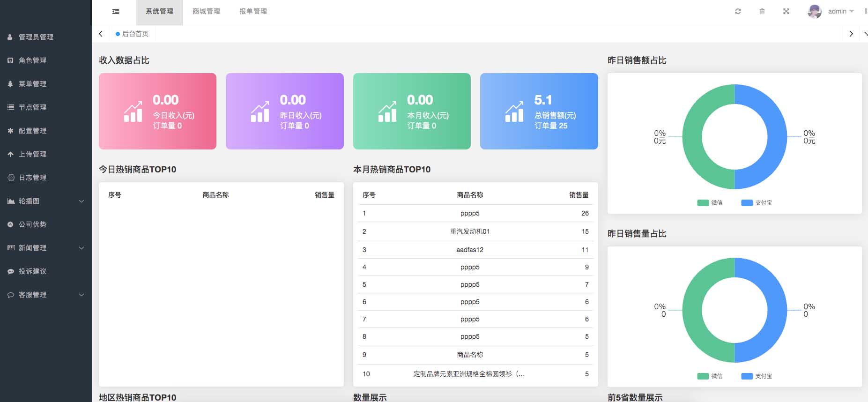Click the chart icon on 今日收入 card

(x=133, y=112)
